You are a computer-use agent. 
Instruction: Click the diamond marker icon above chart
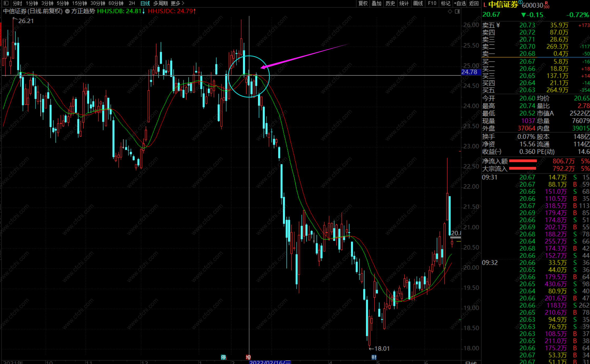[450, 11]
